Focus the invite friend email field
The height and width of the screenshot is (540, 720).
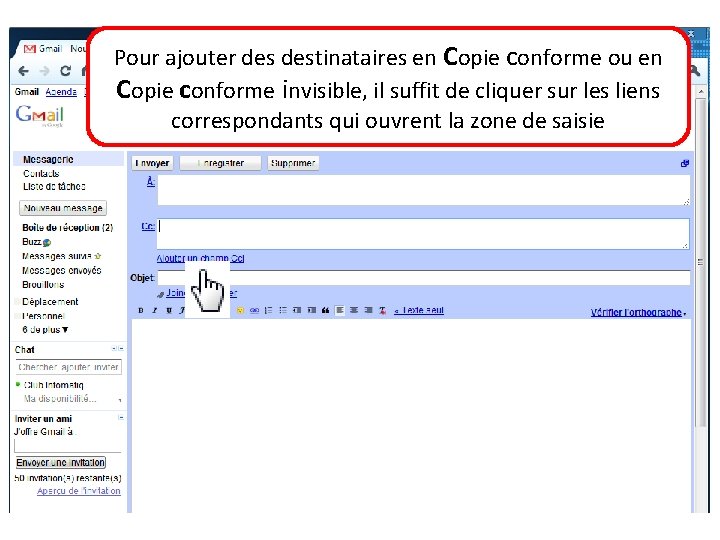(68, 446)
